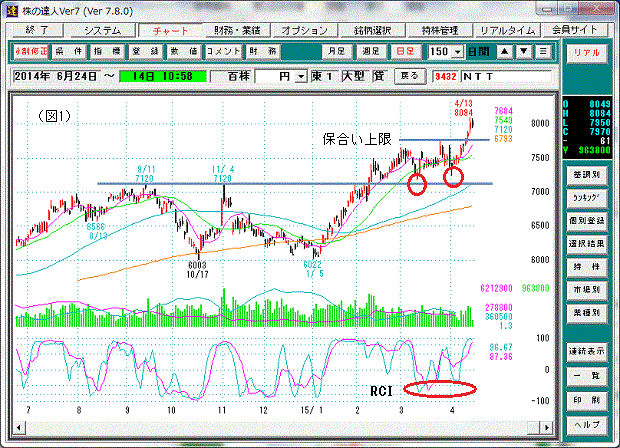Click the 選択結果 button

click(587, 243)
